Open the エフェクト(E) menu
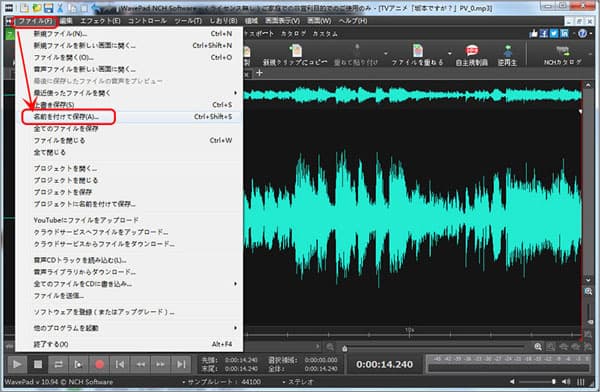 coord(100,21)
